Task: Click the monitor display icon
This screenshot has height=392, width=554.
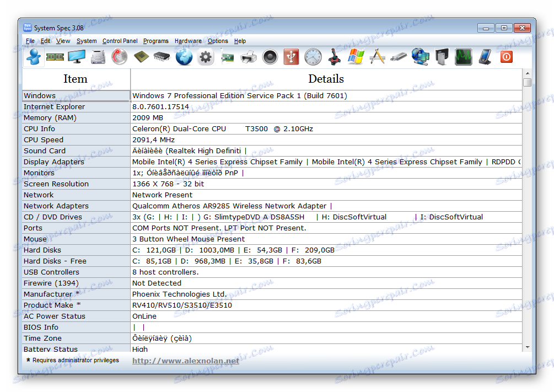Action: click(77, 57)
